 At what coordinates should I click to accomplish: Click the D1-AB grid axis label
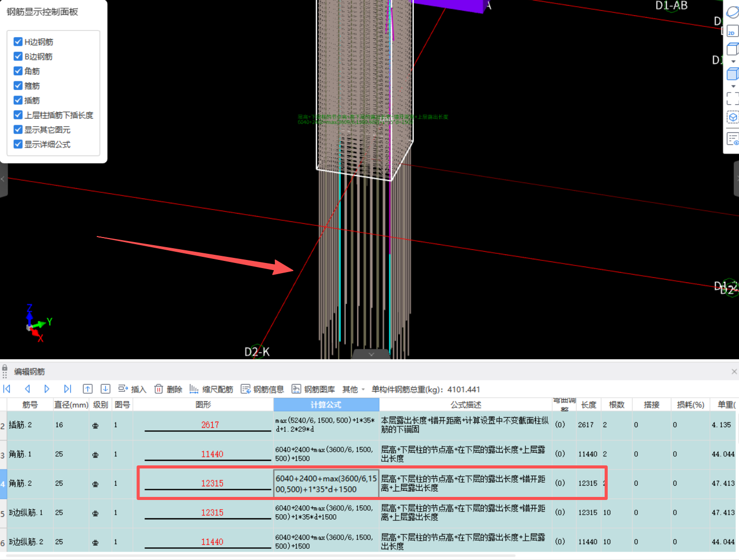[671, 6]
